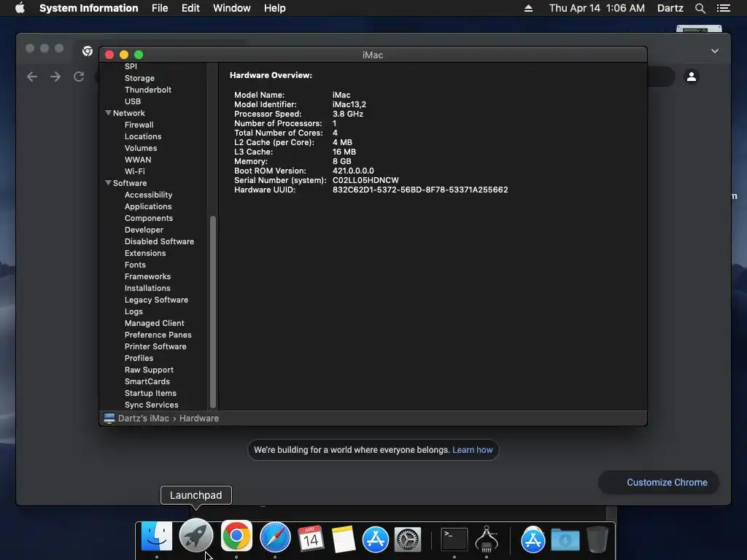Open the Applications folder stack in Dock
The image size is (747, 560).
pos(533,540)
